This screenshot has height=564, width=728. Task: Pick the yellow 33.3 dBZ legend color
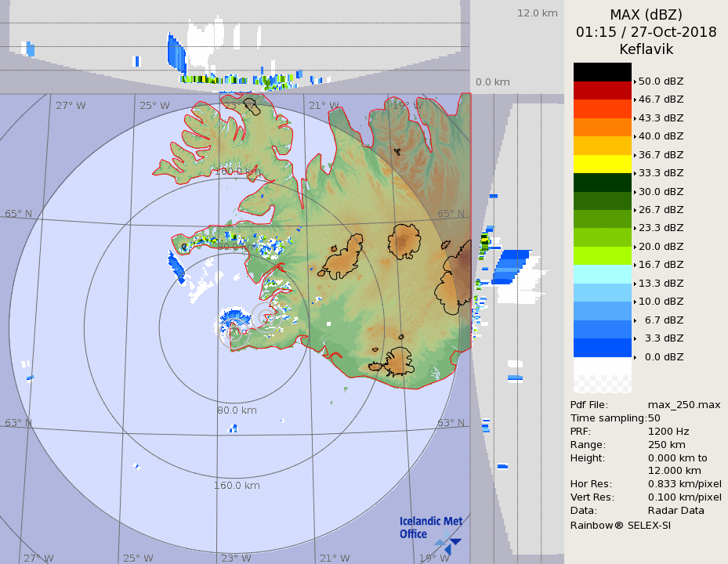pos(602,164)
